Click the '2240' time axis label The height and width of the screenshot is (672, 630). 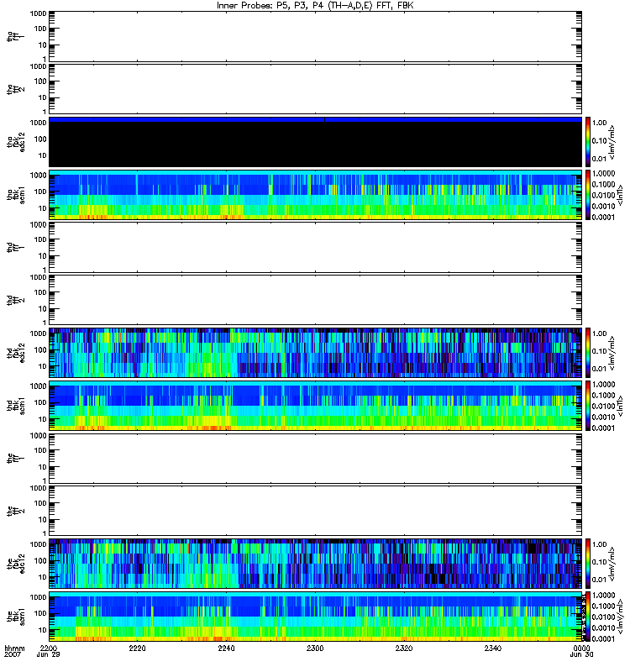226,648
